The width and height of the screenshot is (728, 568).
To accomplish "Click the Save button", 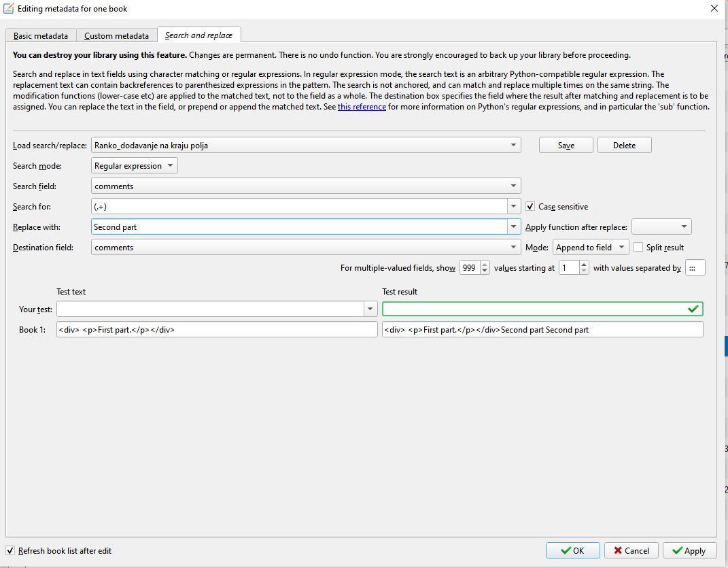I will pyautogui.click(x=566, y=145).
